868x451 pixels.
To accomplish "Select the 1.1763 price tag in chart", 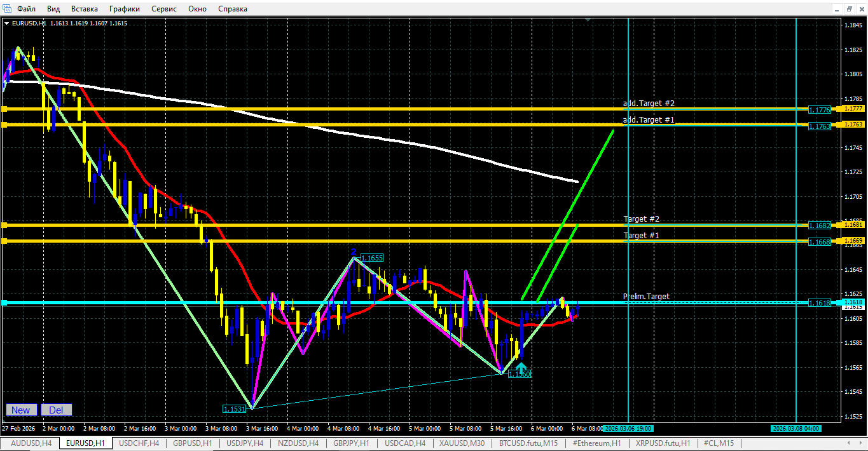I will (820, 126).
